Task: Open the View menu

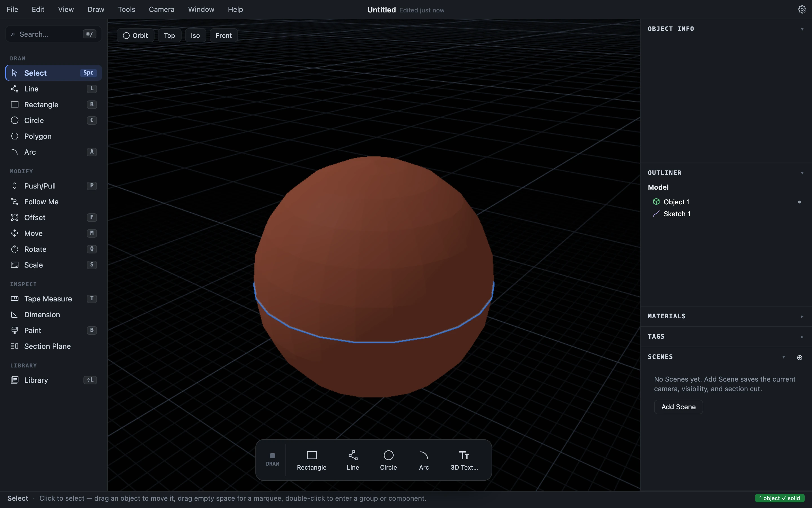Action: point(66,9)
